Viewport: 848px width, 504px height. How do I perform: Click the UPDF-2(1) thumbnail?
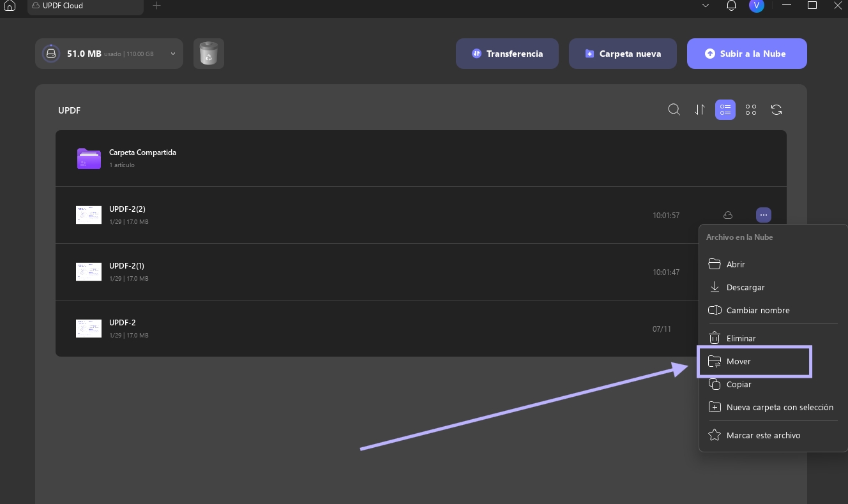coord(89,272)
